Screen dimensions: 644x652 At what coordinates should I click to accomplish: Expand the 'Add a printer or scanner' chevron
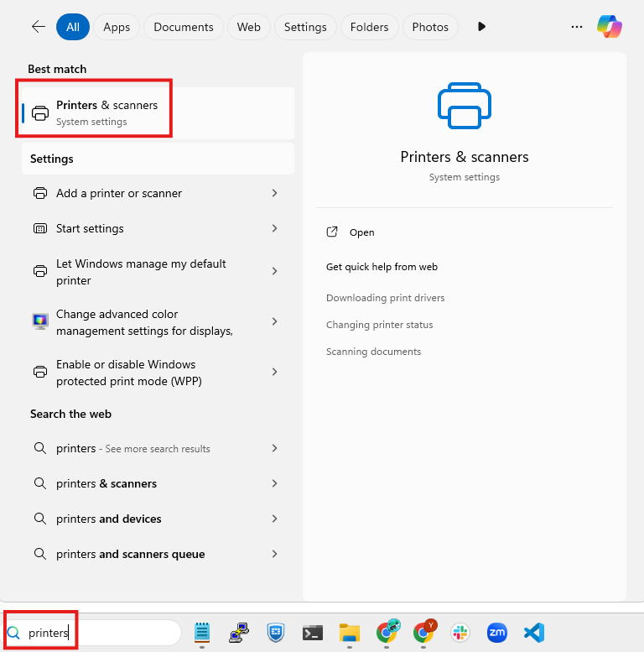pos(274,193)
